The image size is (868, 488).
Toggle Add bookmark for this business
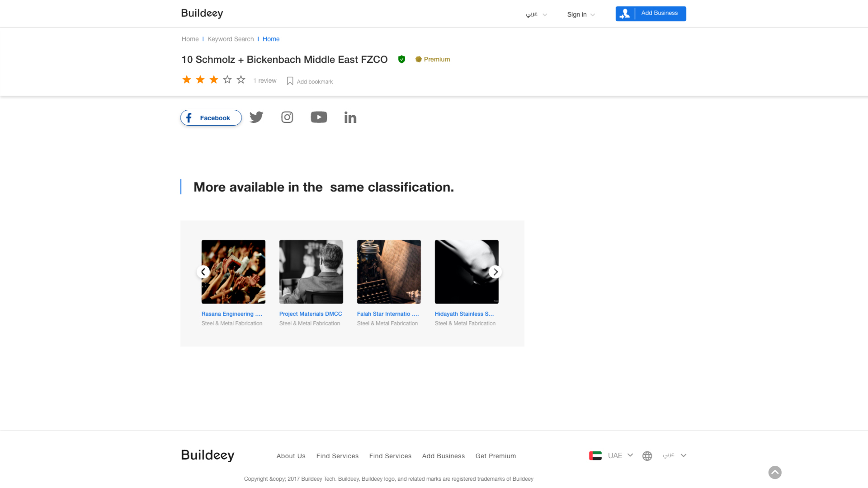pyautogui.click(x=310, y=81)
